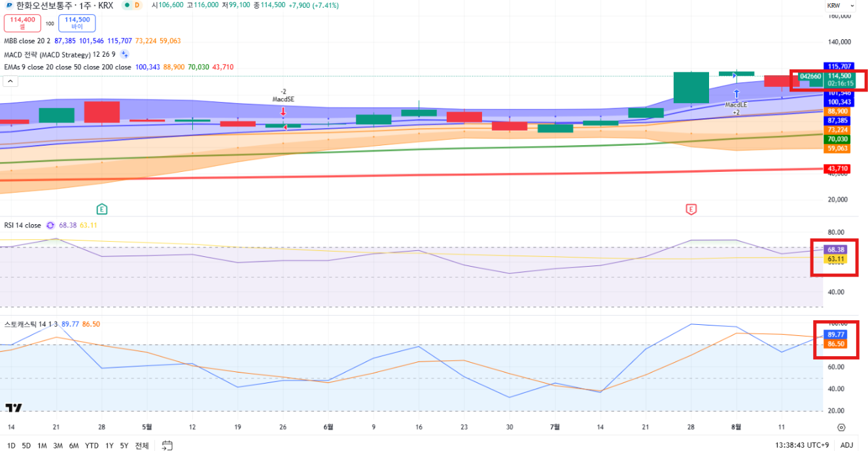This screenshot has height=451, width=868.
Task: Click the 7월 date axis label
Action: pyautogui.click(x=555, y=427)
